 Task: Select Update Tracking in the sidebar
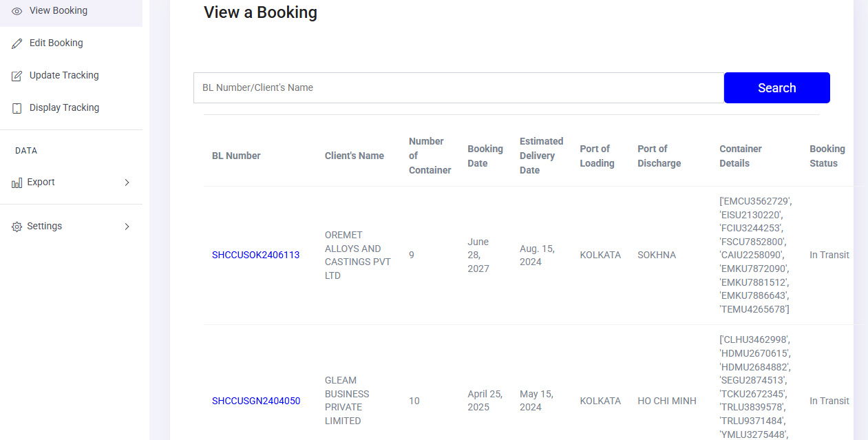(64, 75)
